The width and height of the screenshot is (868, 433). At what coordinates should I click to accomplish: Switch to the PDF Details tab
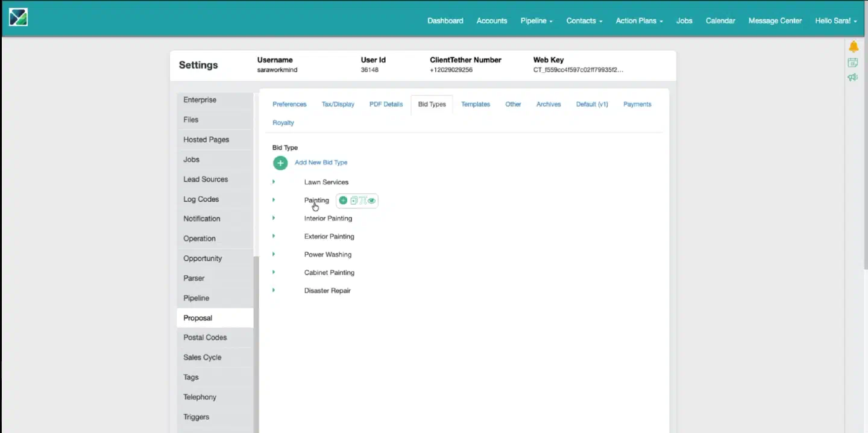point(386,104)
